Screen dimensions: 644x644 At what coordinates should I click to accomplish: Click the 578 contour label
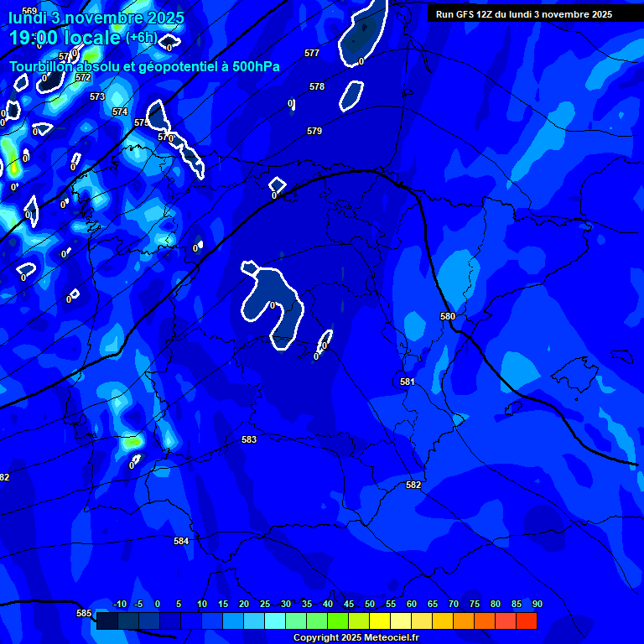(x=316, y=86)
